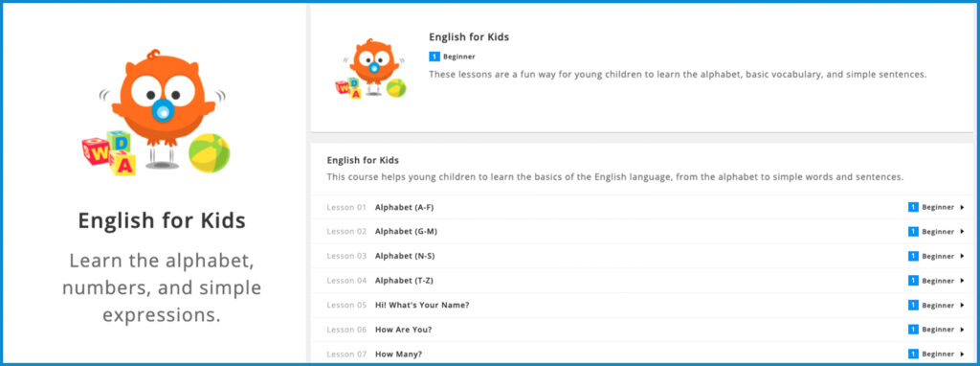Click the blue level 1 badge for Lesson 05
The width and height of the screenshot is (980, 366).
913,306
